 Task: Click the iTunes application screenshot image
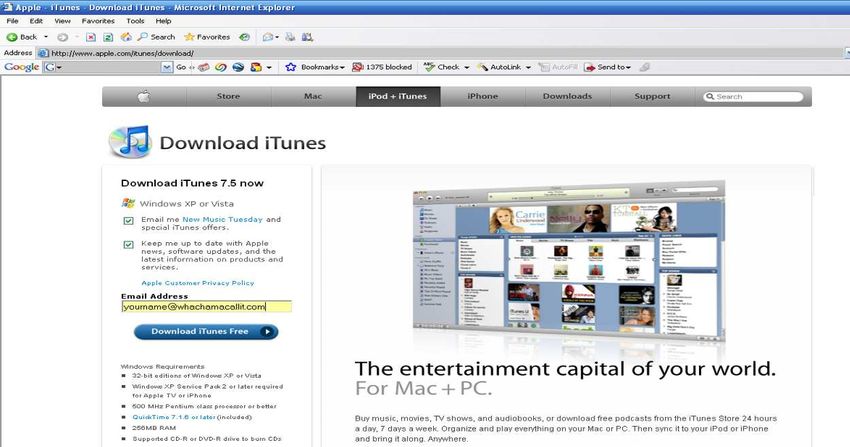(x=569, y=263)
